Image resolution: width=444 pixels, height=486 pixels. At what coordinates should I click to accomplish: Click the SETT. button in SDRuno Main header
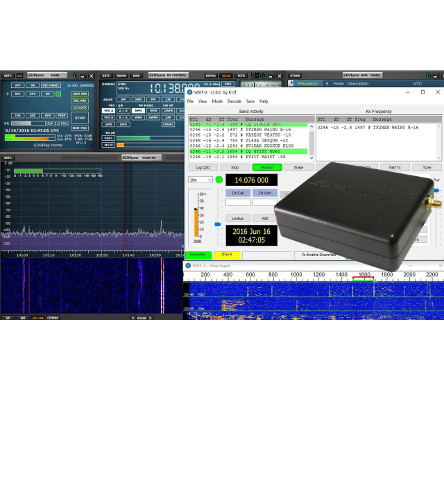click(x=7, y=76)
